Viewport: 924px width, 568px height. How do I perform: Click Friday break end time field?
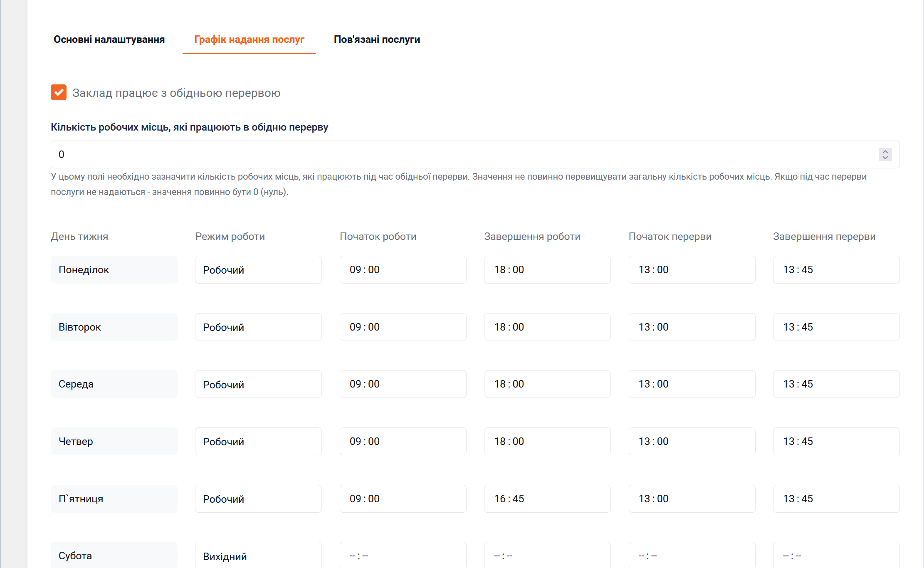836,499
